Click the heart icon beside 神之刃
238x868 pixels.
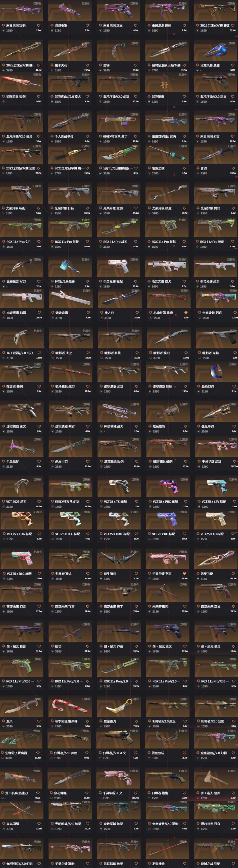[x=137, y=313]
